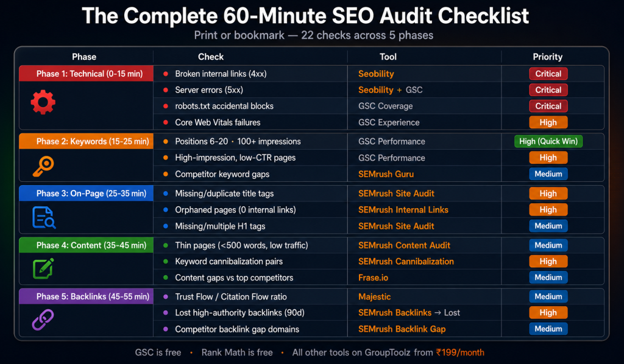The image size is (624, 364).
Task: Click the High badge for Core Web Vitals
Action: pos(548,122)
